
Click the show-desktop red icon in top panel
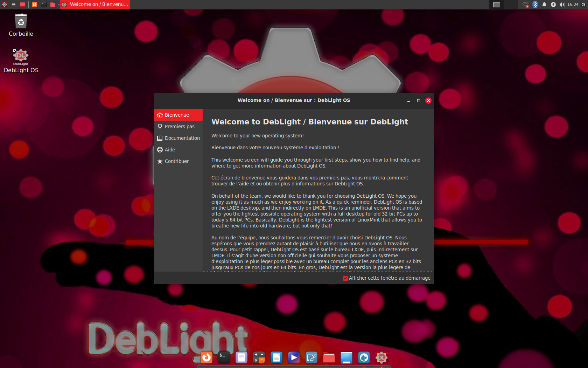(x=23, y=5)
